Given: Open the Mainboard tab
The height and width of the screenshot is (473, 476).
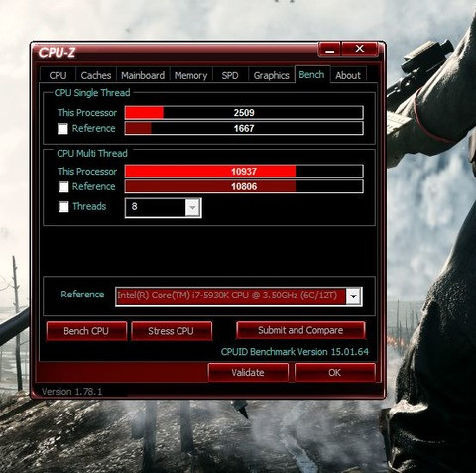Looking at the screenshot, I should 143,75.
